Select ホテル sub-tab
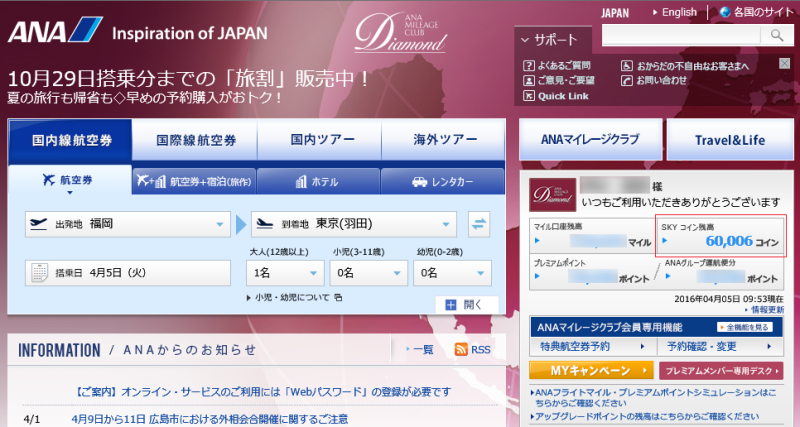 tap(318, 181)
